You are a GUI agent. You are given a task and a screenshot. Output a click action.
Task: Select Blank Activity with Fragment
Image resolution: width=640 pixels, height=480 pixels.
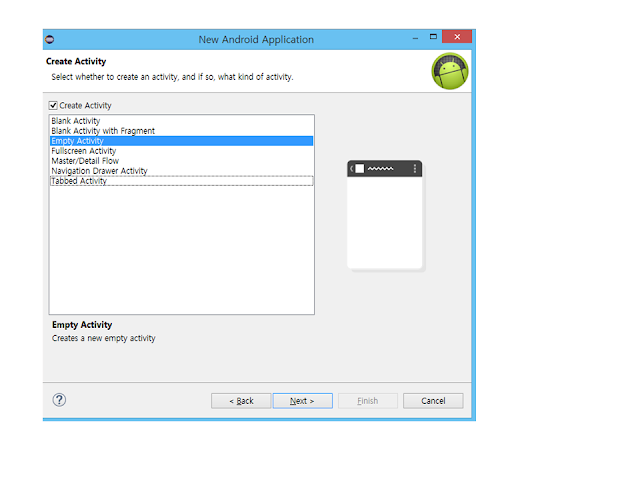pyautogui.click(x=182, y=131)
